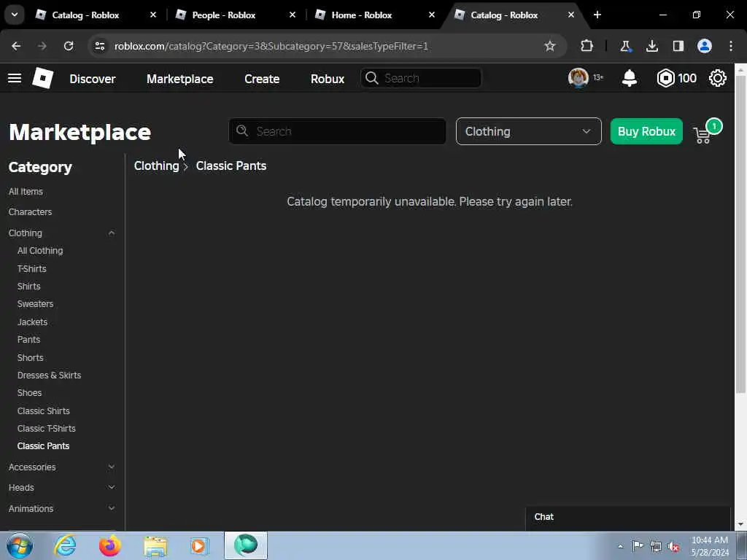
Task: Switch to the People - Roblox tab
Action: (x=224, y=15)
